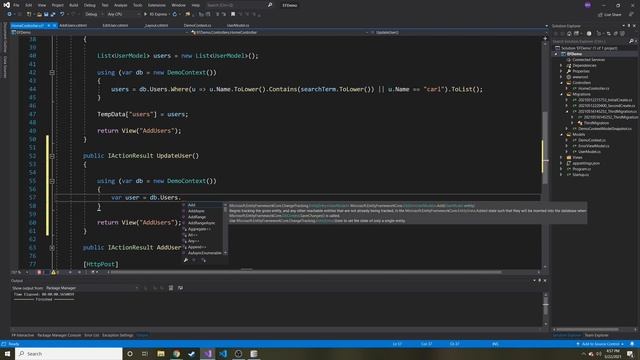
Task: Open the Error List tab
Action: click(x=91, y=335)
